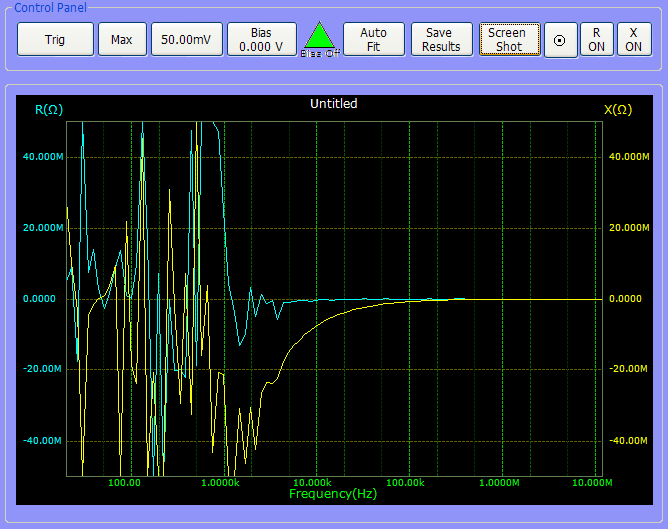Select the R(Ω) axis label

click(x=49, y=110)
